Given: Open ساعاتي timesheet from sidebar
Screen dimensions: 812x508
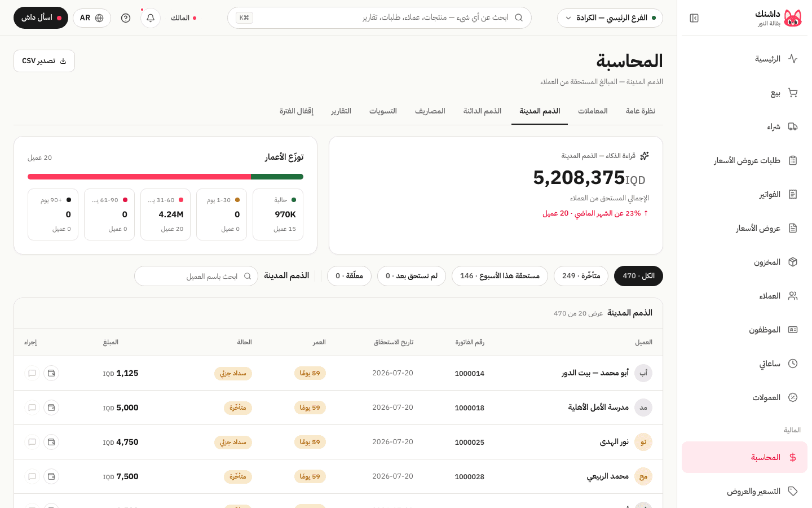Looking at the screenshot, I should click(x=744, y=364).
